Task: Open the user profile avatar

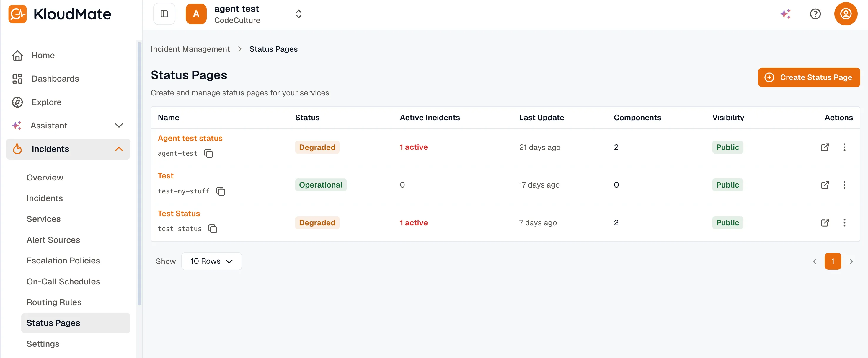Action: pyautogui.click(x=846, y=14)
